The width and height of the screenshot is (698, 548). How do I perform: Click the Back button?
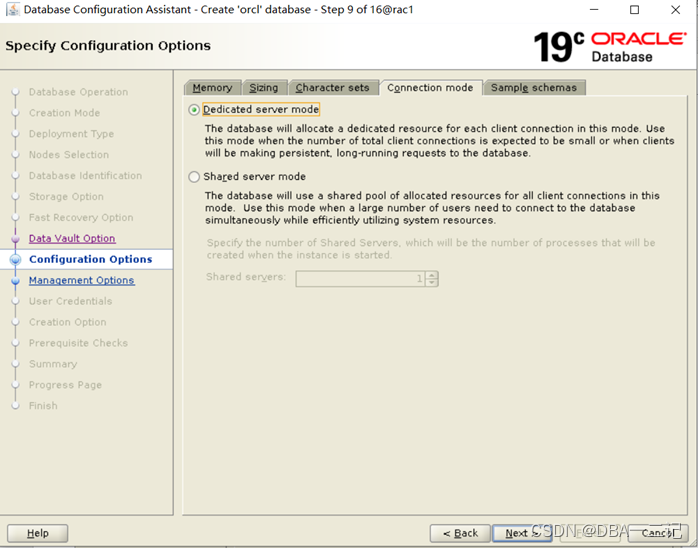point(460,533)
